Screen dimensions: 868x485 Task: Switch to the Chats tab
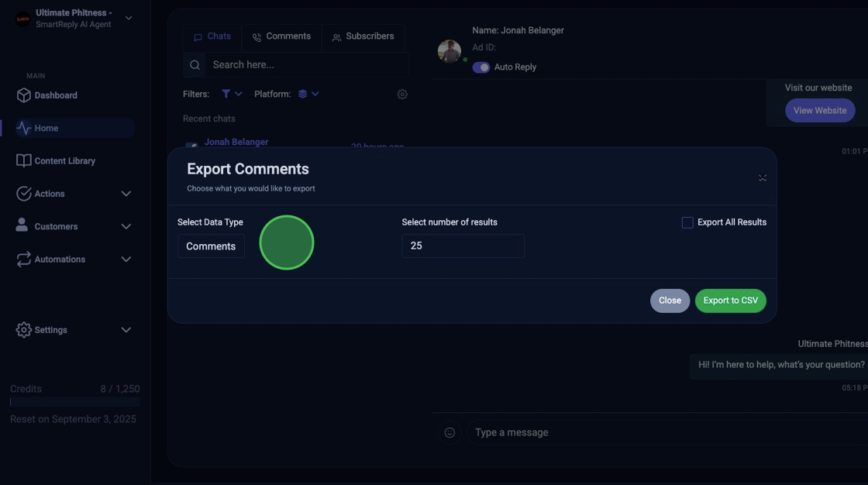(212, 36)
